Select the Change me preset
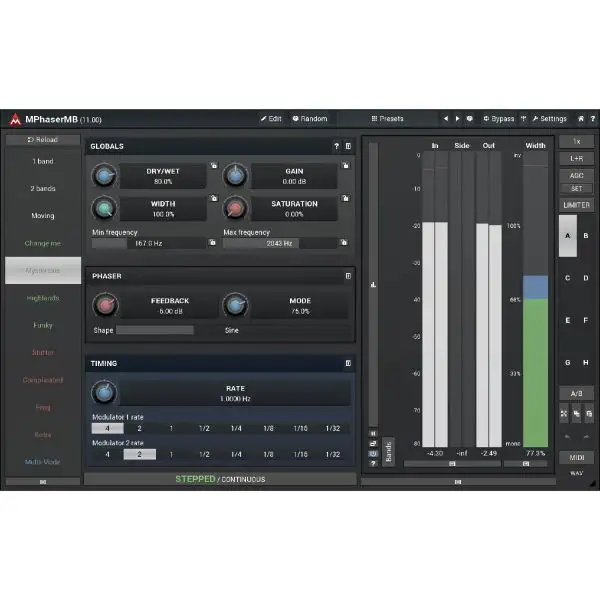The image size is (600, 600). tap(43, 243)
